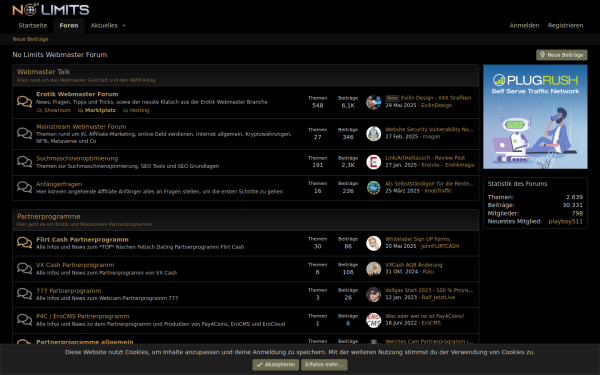
Task: Accept cookies with Akzeptieren button
Action: point(276,365)
